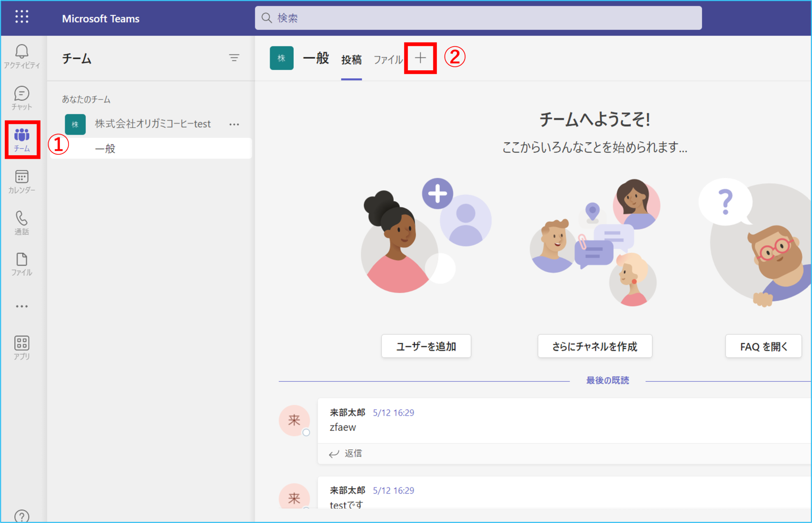Open the FAQ with FAQ を開く
812x523 pixels.
tap(763, 346)
